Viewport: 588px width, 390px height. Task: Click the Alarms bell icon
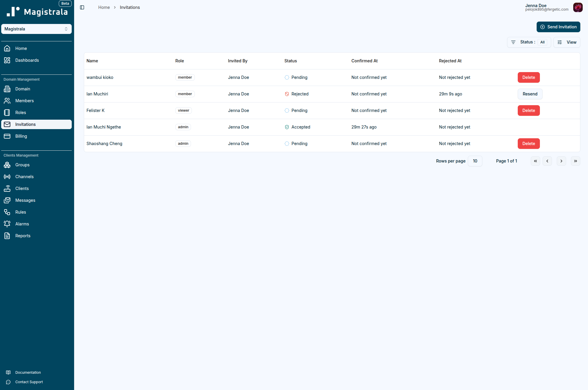click(7, 224)
